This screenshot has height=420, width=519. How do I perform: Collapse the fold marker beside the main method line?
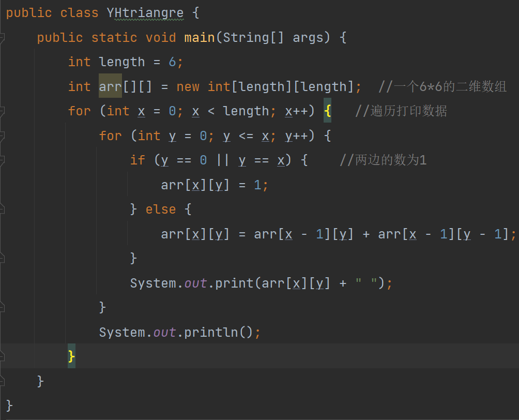[x=2, y=37]
